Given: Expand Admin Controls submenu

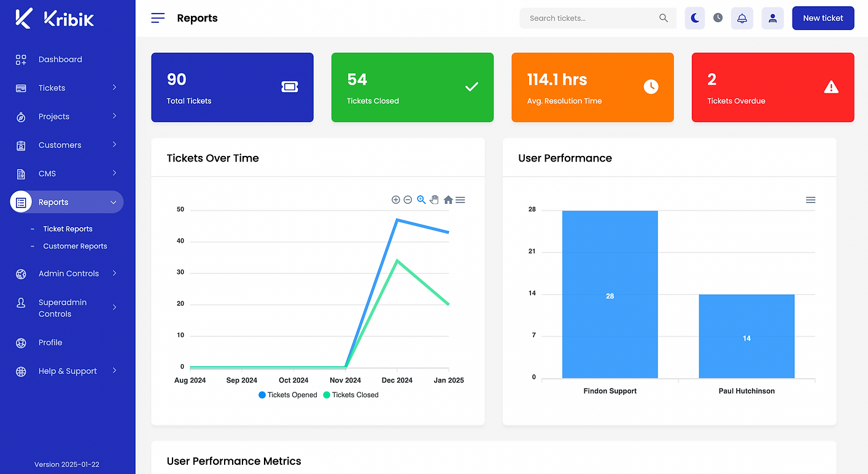Looking at the screenshot, I should click(66, 273).
